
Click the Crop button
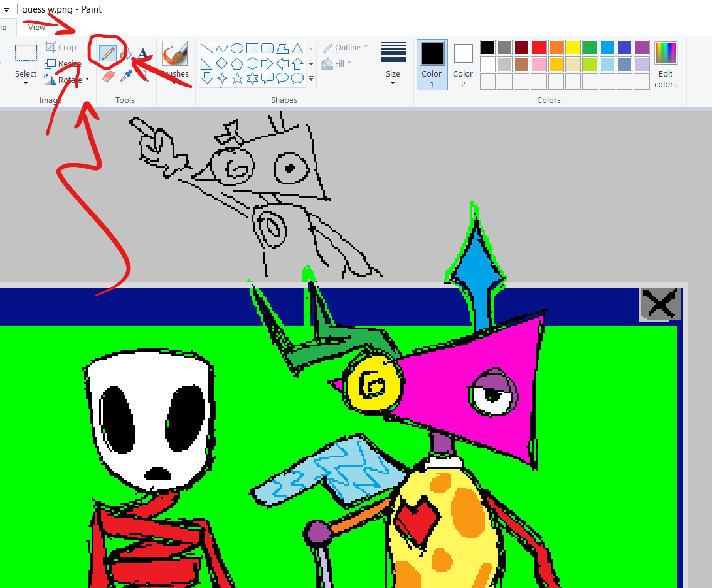pyautogui.click(x=61, y=47)
